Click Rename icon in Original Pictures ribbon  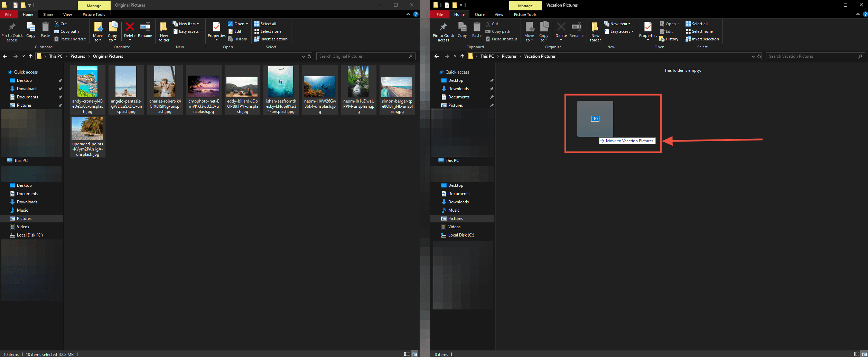coord(145,27)
